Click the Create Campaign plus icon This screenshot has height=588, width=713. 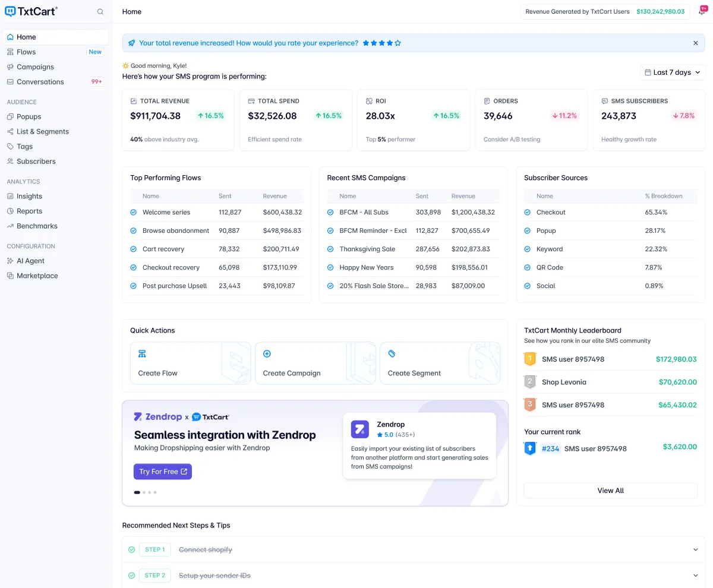(267, 354)
